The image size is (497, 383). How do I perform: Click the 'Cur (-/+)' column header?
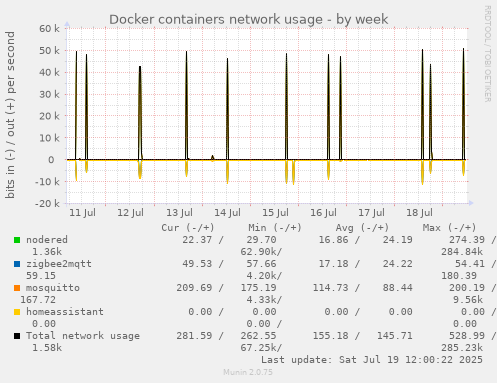pyautogui.click(x=188, y=228)
